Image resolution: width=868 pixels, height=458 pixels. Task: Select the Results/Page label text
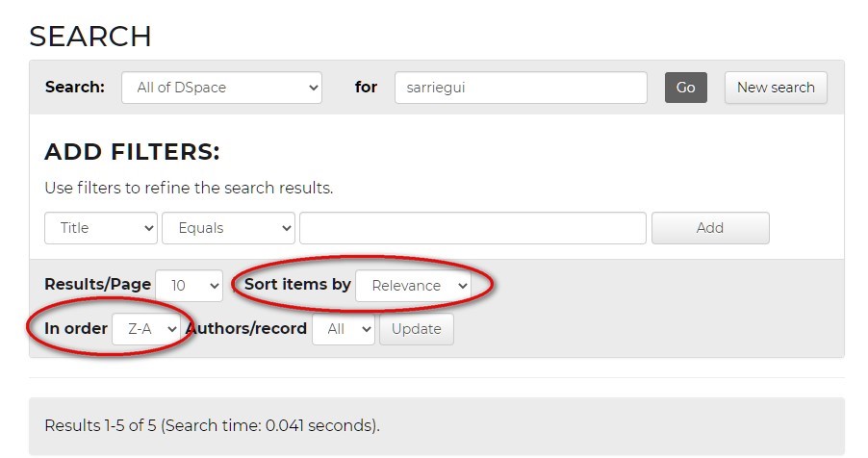pos(97,285)
